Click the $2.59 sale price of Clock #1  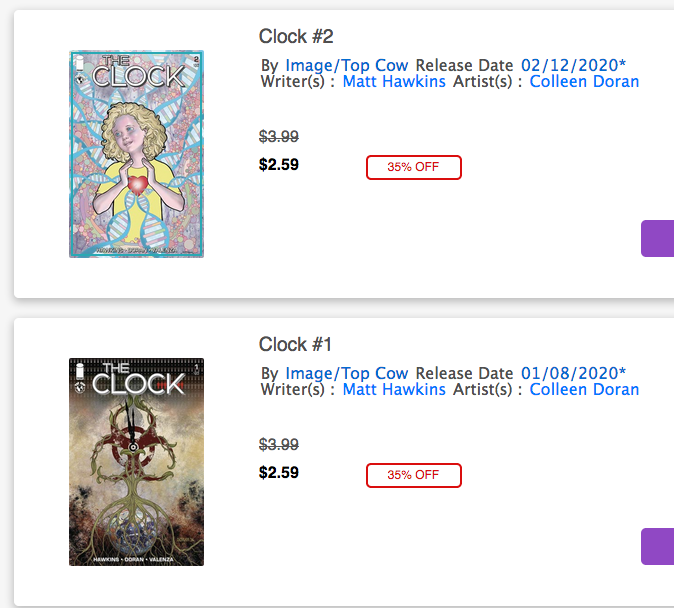pos(279,472)
